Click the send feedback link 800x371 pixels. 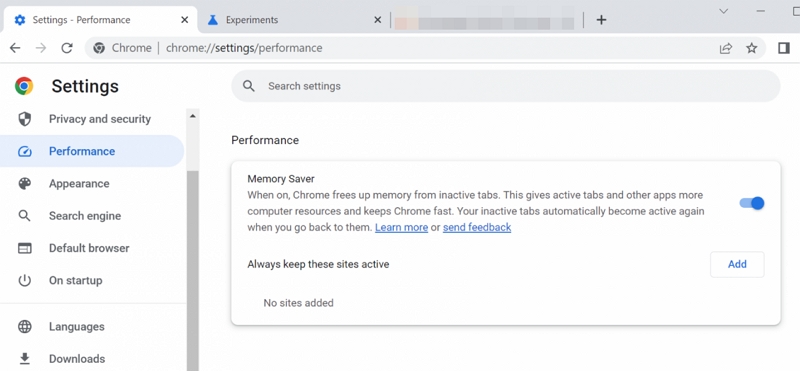coord(477,228)
